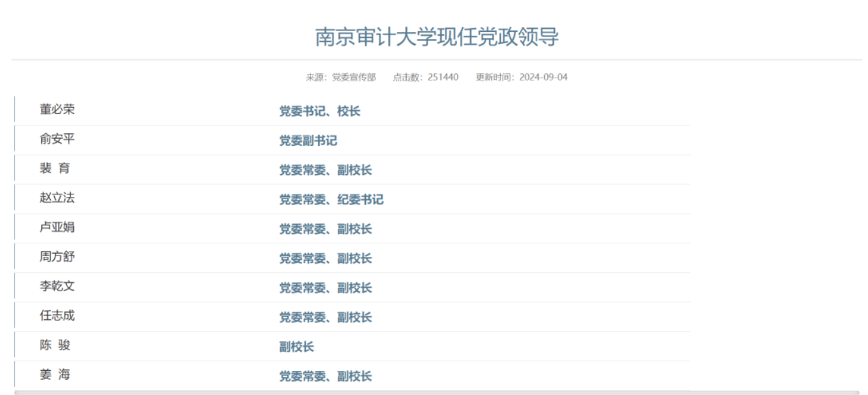868x395 pixels.
Task: Click the update time 2024-09-04
Action: (543, 78)
